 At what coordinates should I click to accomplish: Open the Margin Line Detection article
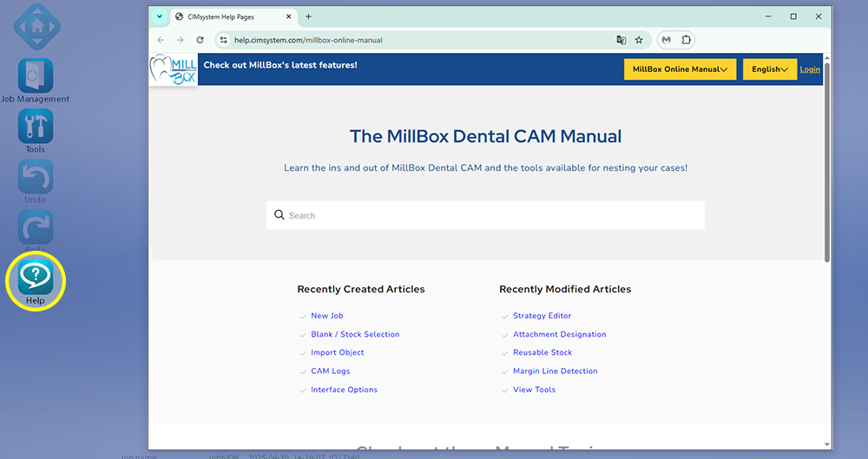(x=556, y=371)
